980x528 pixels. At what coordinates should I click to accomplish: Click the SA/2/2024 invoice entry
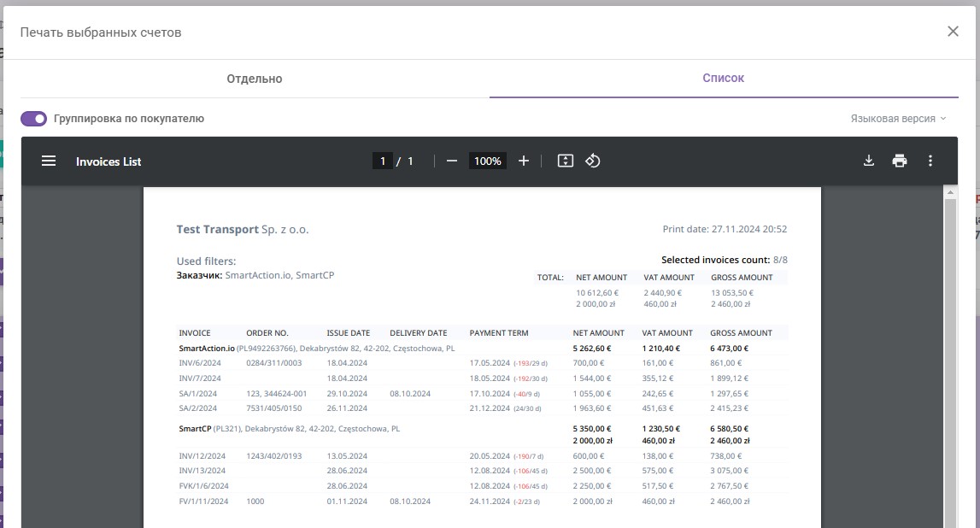[197, 408]
